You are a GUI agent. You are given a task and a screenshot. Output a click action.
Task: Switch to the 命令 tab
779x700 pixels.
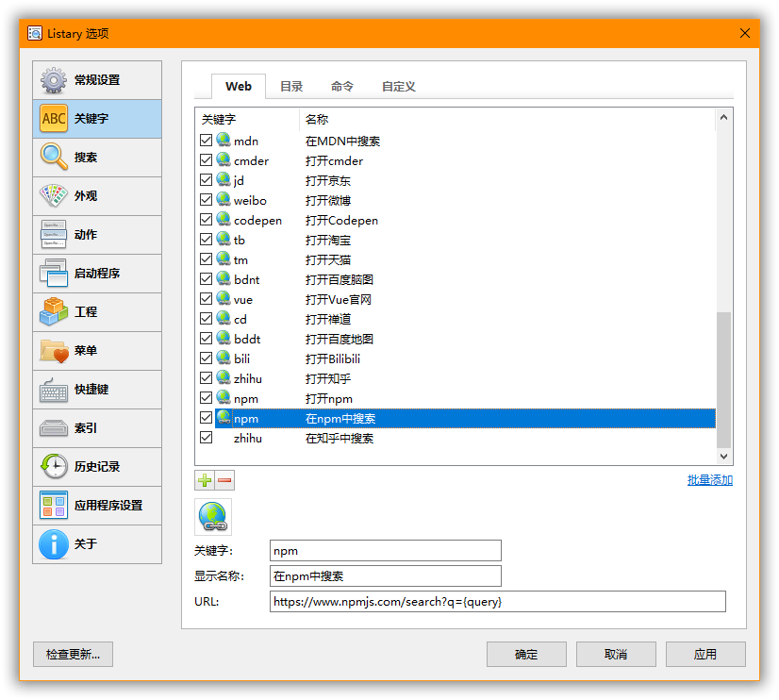pyautogui.click(x=342, y=87)
